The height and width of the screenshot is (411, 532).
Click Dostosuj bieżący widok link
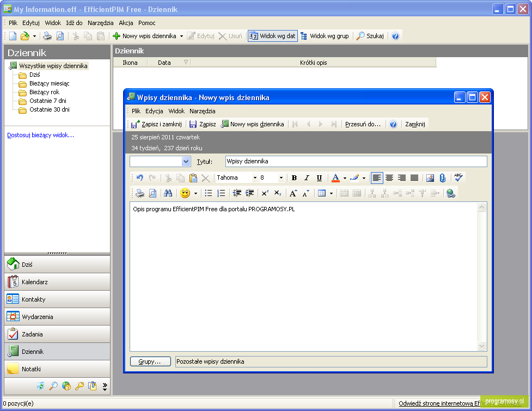(40, 135)
